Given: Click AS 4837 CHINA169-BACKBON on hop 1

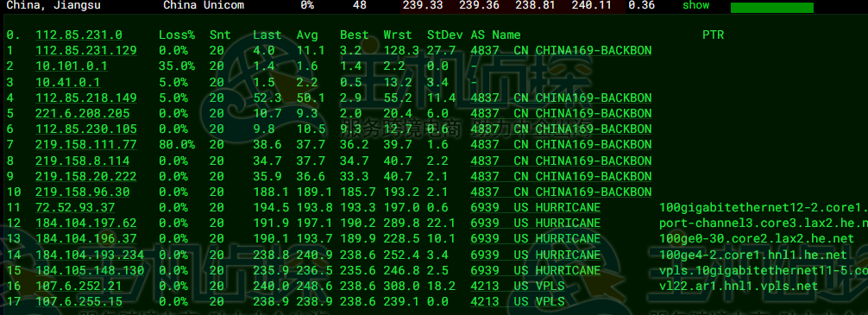Looking at the screenshot, I should (562, 50).
